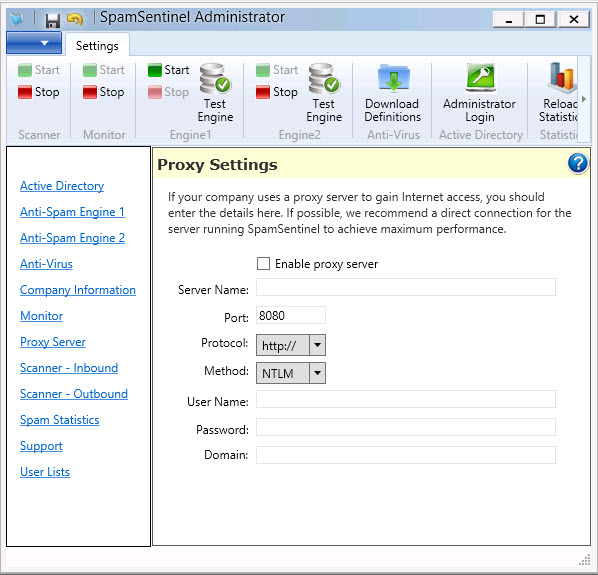Start the Scanner service
Screen dimensions: 598x575
coord(39,70)
